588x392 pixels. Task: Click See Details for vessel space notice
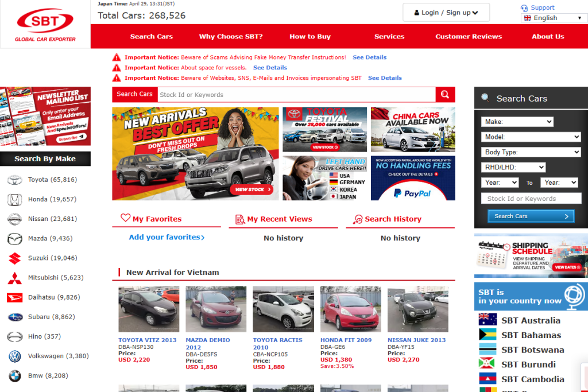[270, 68]
